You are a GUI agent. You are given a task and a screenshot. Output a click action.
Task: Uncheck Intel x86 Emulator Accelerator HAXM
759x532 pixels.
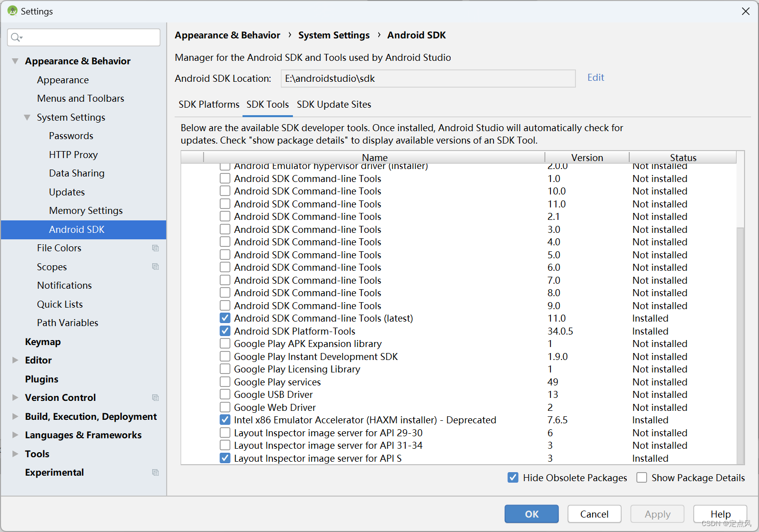click(225, 420)
